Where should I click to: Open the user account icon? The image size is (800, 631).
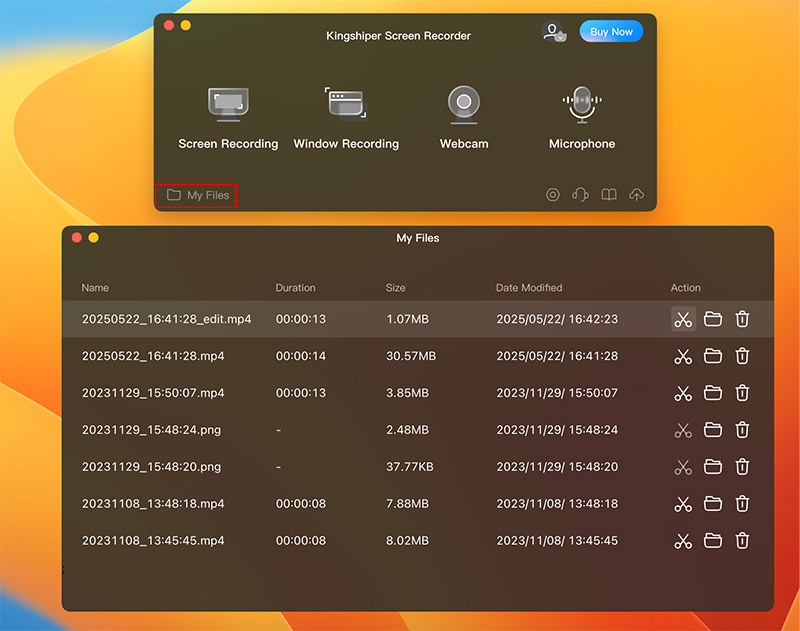point(553,32)
